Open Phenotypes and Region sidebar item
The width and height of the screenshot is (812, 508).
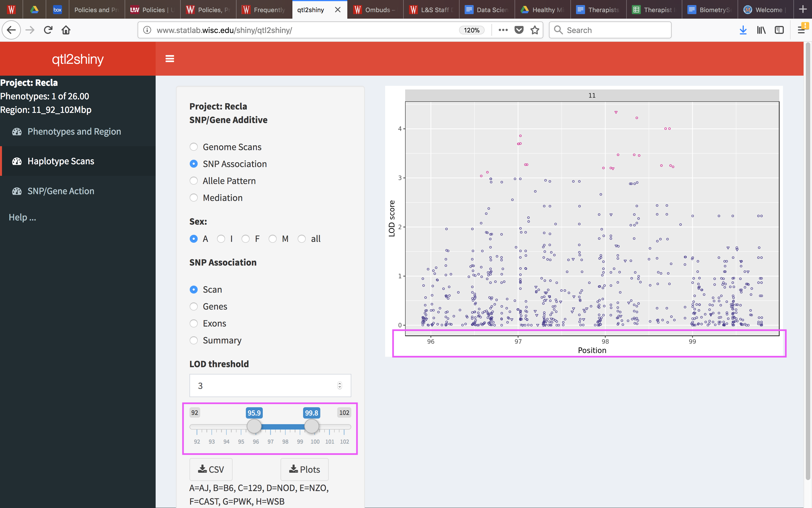point(78,131)
